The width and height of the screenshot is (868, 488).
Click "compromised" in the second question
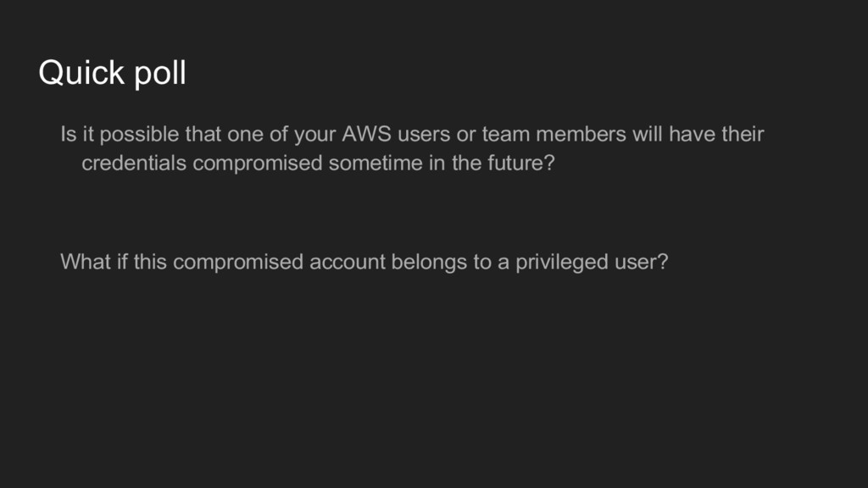tap(238, 262)
